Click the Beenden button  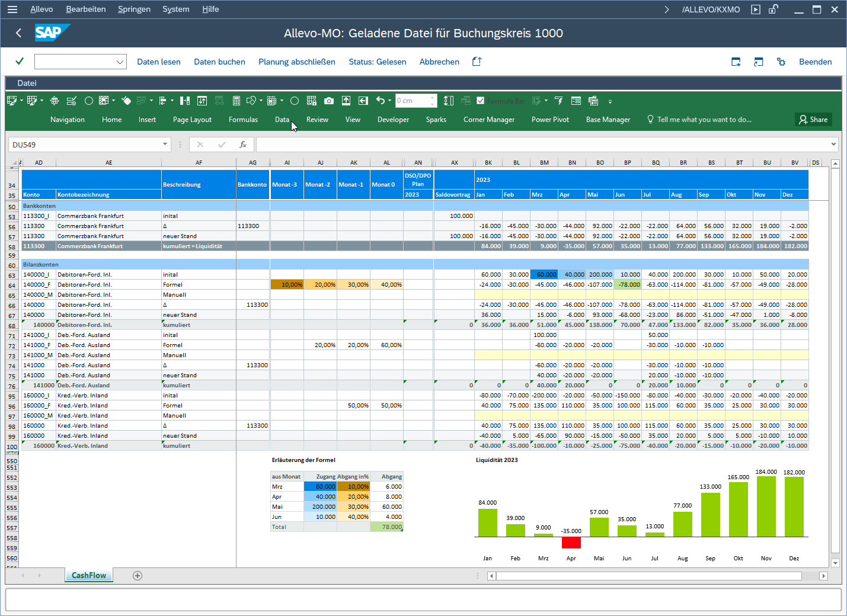pyautogui.click(x=815, y=62)
